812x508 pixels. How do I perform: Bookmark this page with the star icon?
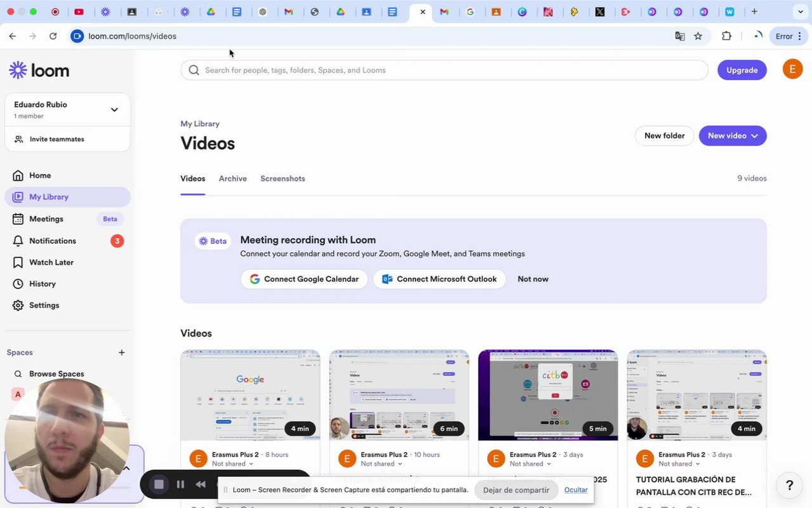point(698,36)
